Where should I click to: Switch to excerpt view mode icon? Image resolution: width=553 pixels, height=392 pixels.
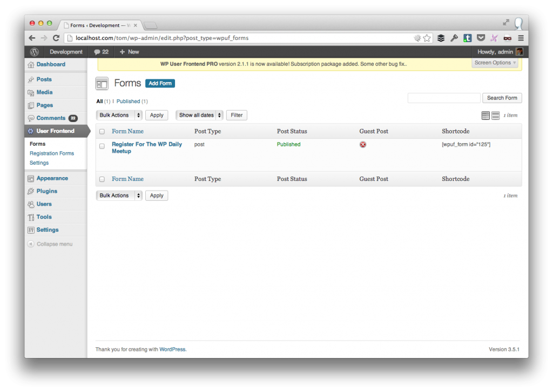coord(496,115)
